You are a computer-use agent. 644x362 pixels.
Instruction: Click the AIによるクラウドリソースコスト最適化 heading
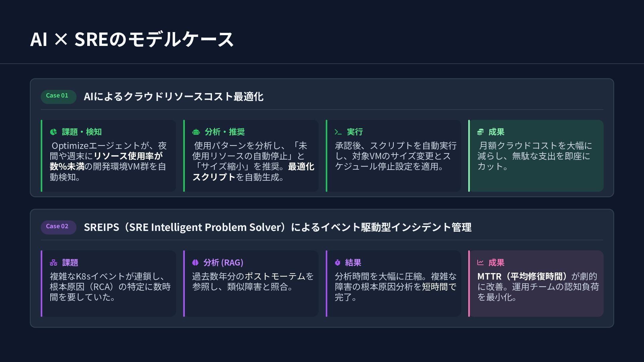[173, 97]
